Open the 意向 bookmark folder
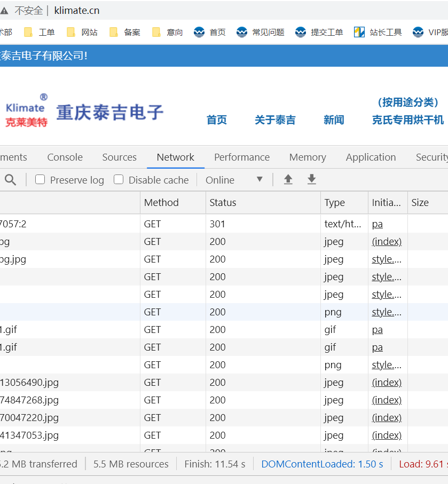Screen dimensions: 448x484 point(168,32)
